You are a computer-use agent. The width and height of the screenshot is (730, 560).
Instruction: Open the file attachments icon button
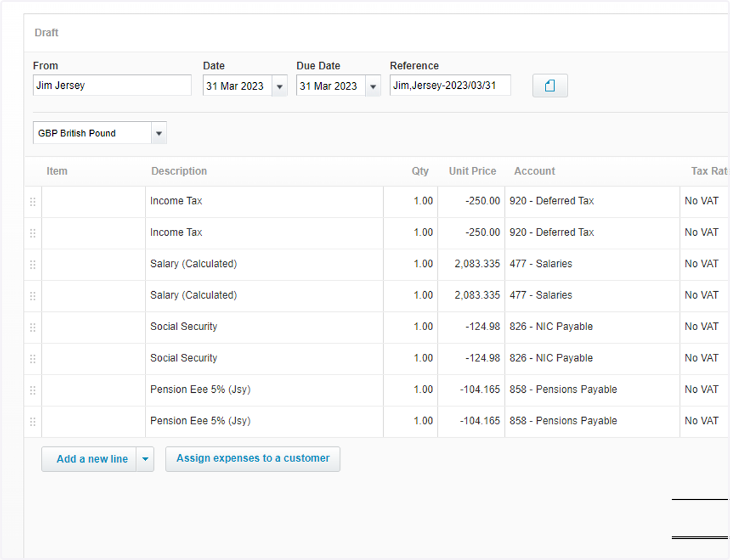[x=550, y=86]
